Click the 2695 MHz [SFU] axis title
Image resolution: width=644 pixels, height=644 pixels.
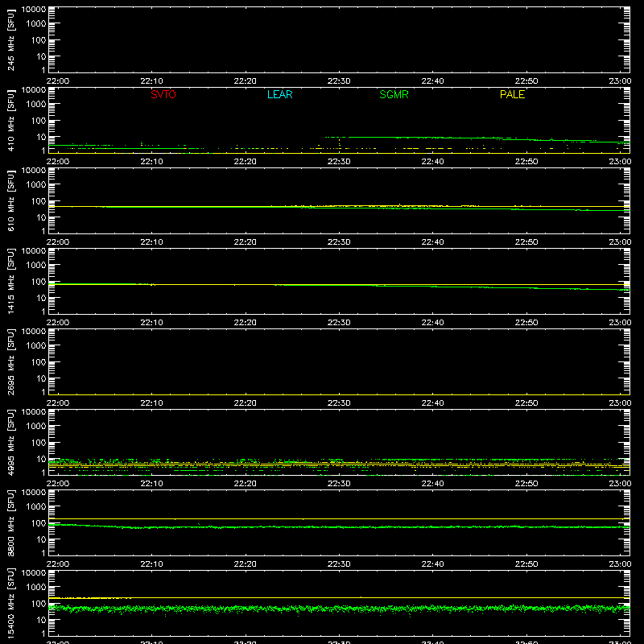pyautogui.click(x=10, y=361)
